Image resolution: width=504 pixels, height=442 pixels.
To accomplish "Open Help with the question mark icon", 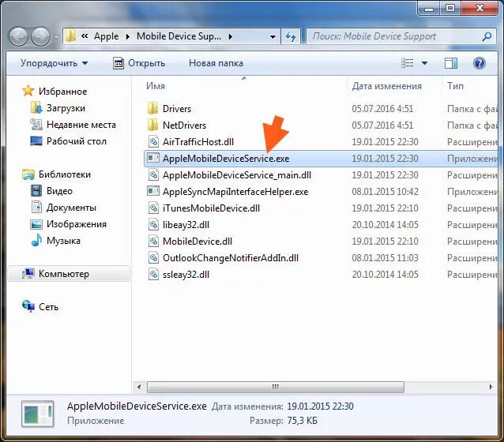I will (x=480, y=63).
